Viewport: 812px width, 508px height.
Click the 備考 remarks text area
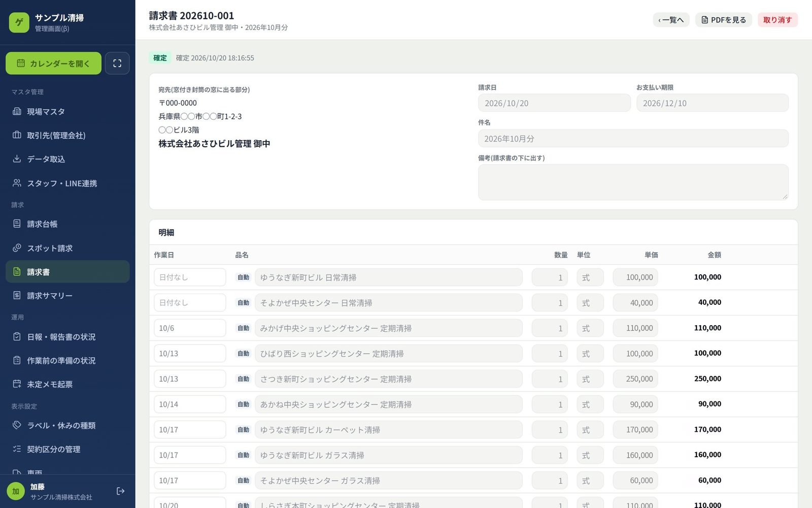[x=633, y=182]
